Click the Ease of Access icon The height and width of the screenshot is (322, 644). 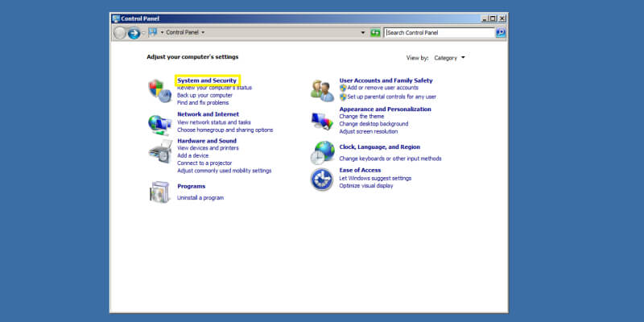(322, 180)
